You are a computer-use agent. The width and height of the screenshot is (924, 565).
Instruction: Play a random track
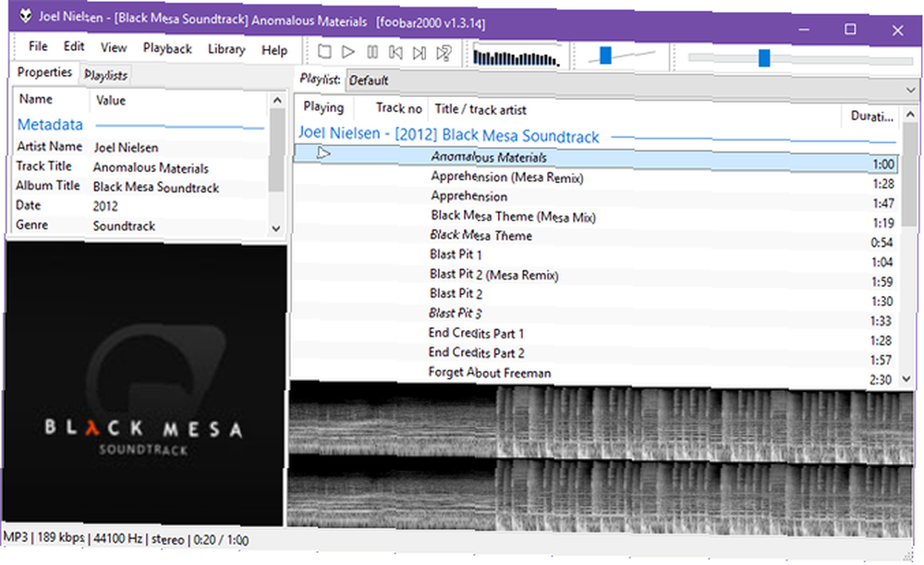[x=444, y=54]
